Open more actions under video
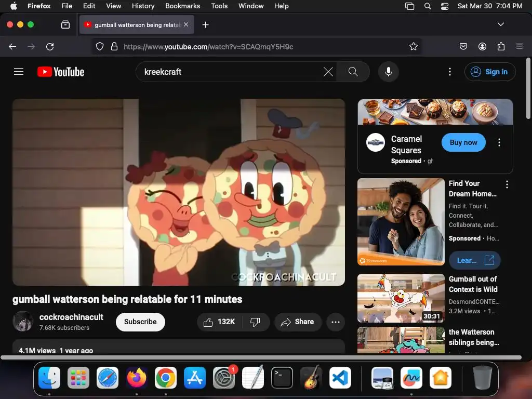This screenshot has width=532, height=399. pos(336,322)
